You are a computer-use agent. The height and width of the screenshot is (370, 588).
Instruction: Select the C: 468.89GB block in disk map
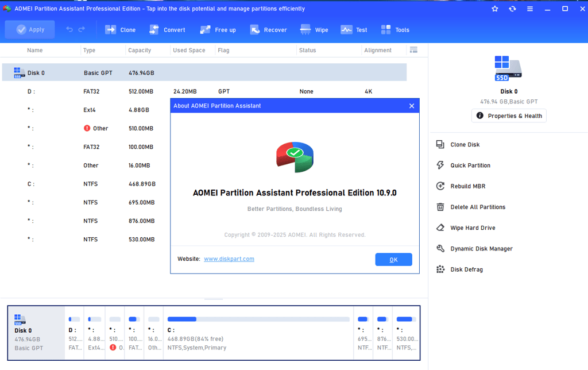[259, 333]
